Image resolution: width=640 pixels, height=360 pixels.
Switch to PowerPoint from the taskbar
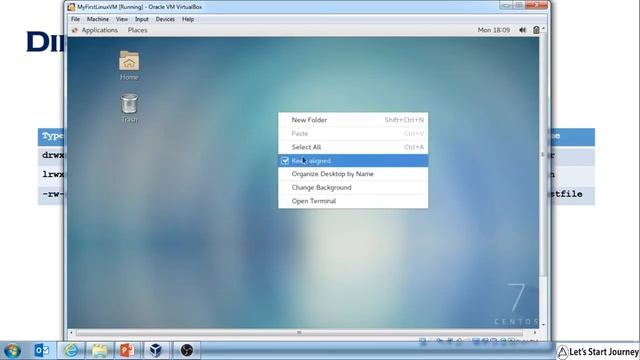tap(127, 351)
